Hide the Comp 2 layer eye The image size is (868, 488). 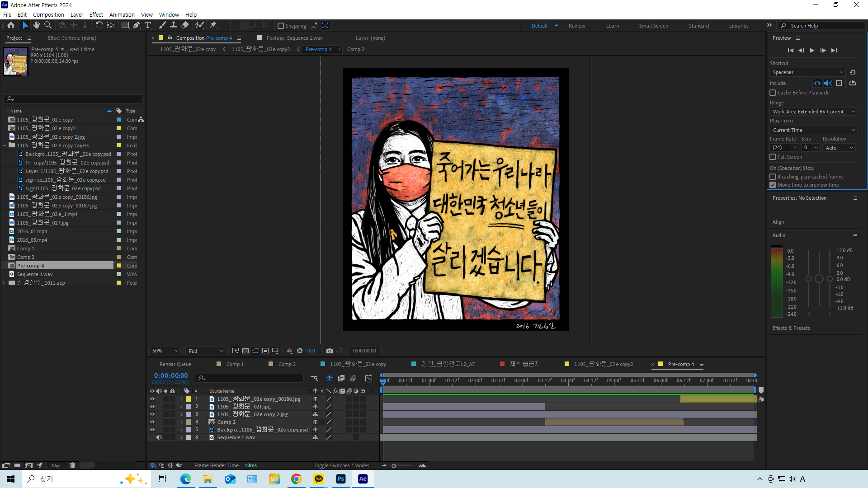tap(152, 422)
